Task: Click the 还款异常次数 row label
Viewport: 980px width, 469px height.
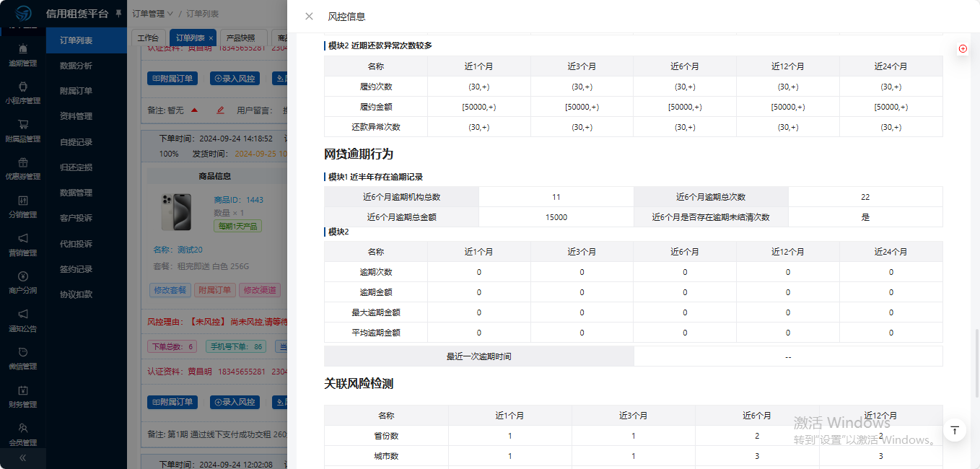Action: click(x=376, y=127)
